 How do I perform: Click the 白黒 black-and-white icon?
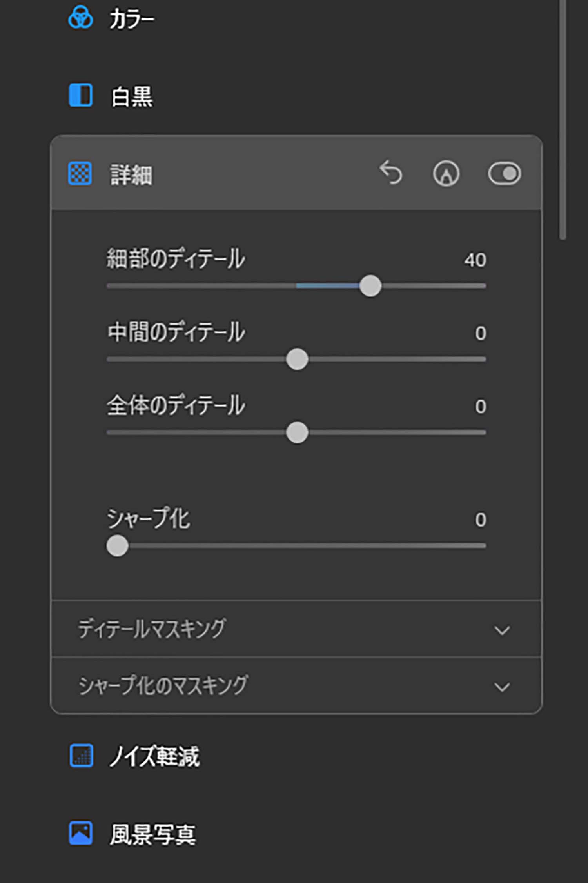(81, 95)
